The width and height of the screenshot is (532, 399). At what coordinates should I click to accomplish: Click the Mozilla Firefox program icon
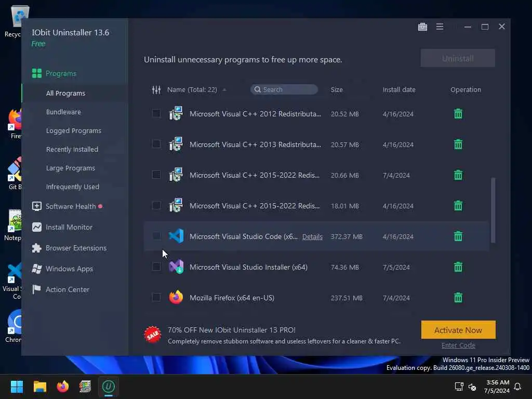click(x=176, y=297)
